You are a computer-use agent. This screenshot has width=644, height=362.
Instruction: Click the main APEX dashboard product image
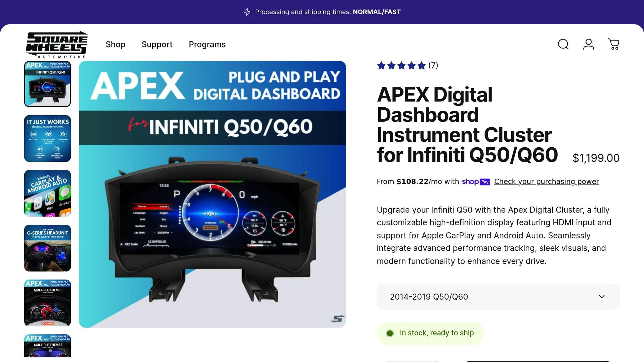pos(213,194)
